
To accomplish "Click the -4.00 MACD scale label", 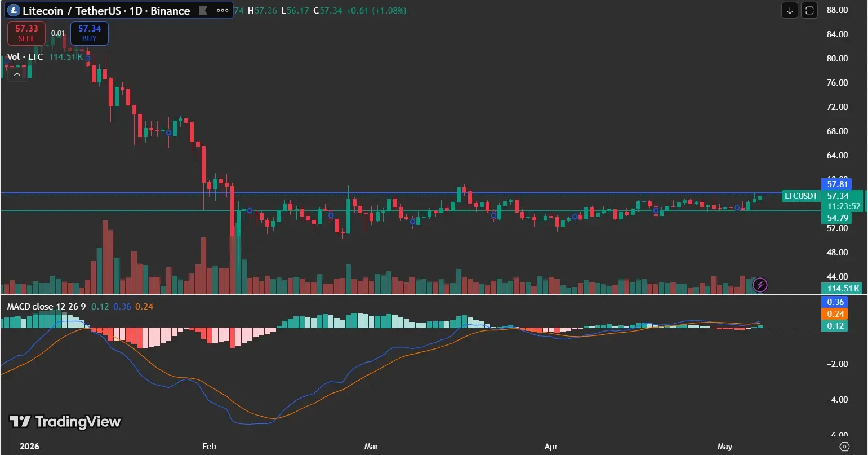I will tap(837, 400).
